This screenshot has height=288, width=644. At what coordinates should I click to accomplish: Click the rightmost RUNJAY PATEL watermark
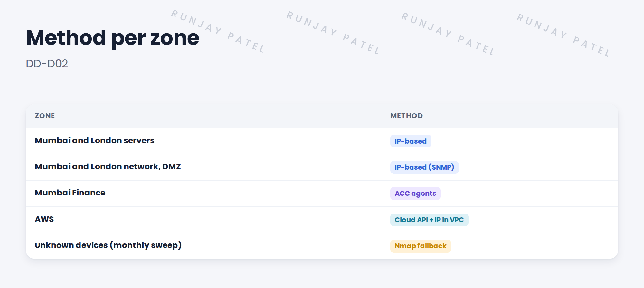tap(564, 35)
